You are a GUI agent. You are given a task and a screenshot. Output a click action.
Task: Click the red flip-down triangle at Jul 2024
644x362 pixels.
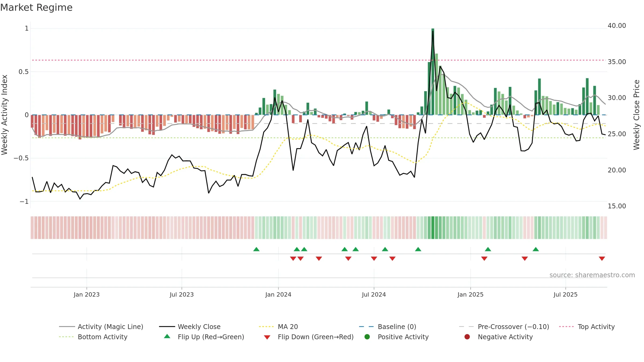[x=374, y=258]
